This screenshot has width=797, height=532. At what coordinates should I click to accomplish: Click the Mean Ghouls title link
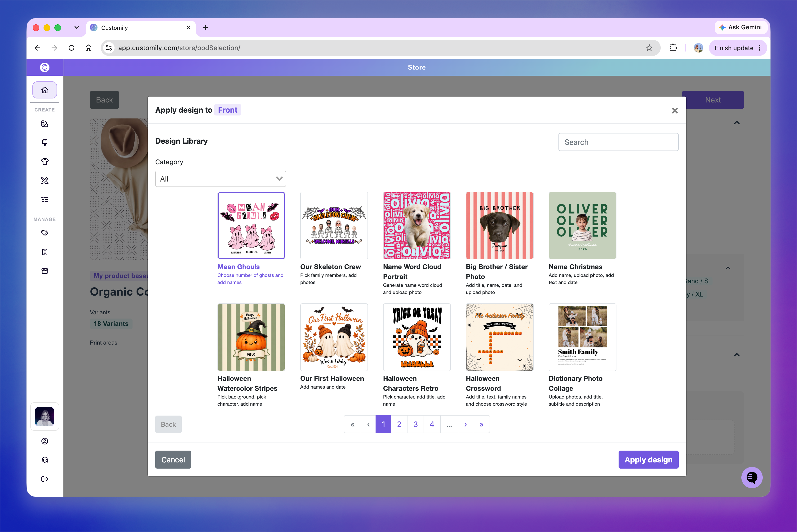(239, 267)
